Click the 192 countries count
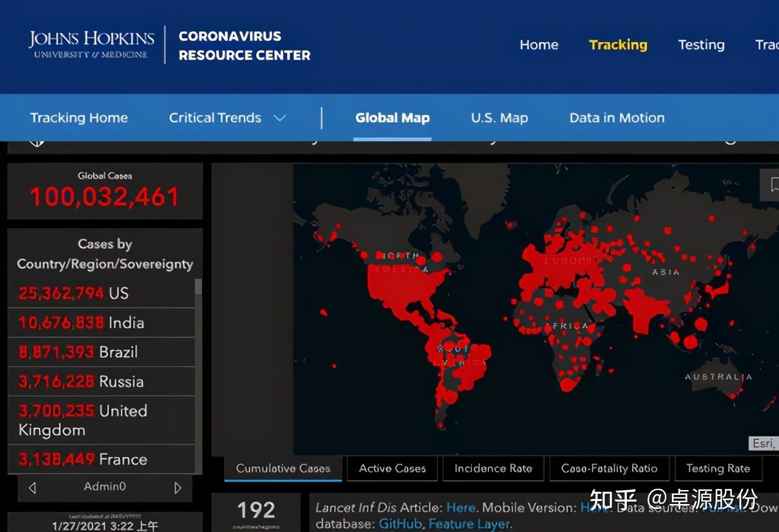Screen dimensions: 779x532 pos(256,510)
